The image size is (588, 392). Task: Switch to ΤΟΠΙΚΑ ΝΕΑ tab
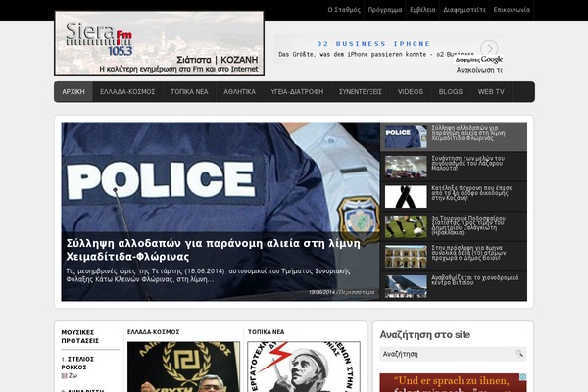189,91
